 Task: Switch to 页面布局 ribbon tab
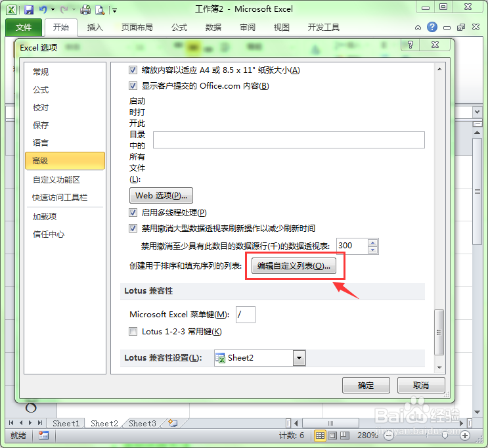[x=137, y=28]
